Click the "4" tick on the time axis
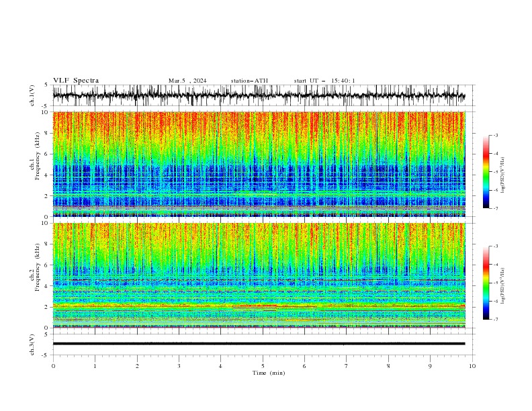Image resolution: width=532 pixels, height=411 pixels. 220,366
